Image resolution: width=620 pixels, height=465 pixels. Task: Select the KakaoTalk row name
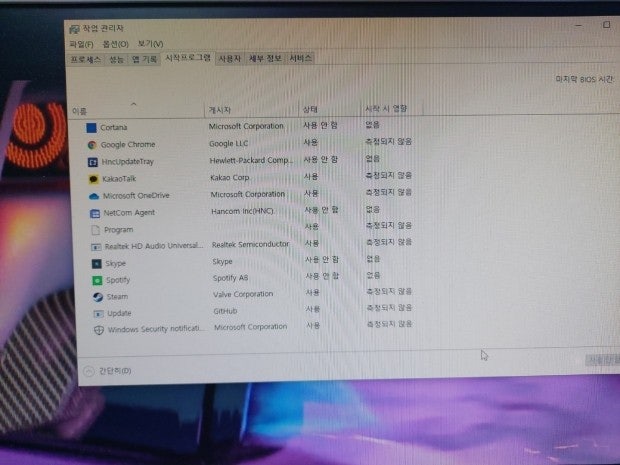(119, 179)
